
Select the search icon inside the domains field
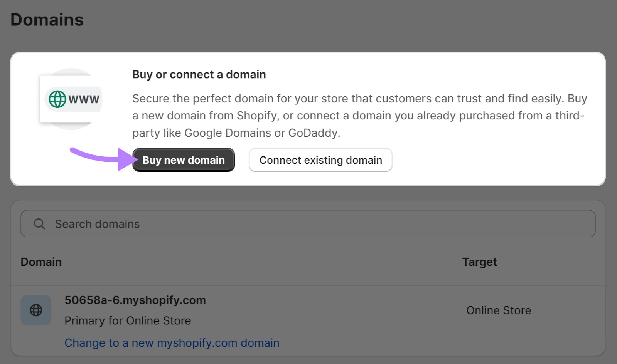[39, 223]
